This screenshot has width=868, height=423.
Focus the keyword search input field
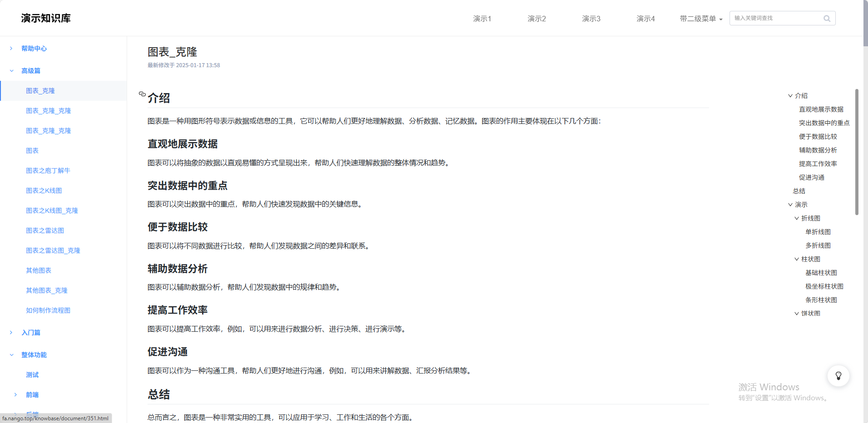point(776,18)
